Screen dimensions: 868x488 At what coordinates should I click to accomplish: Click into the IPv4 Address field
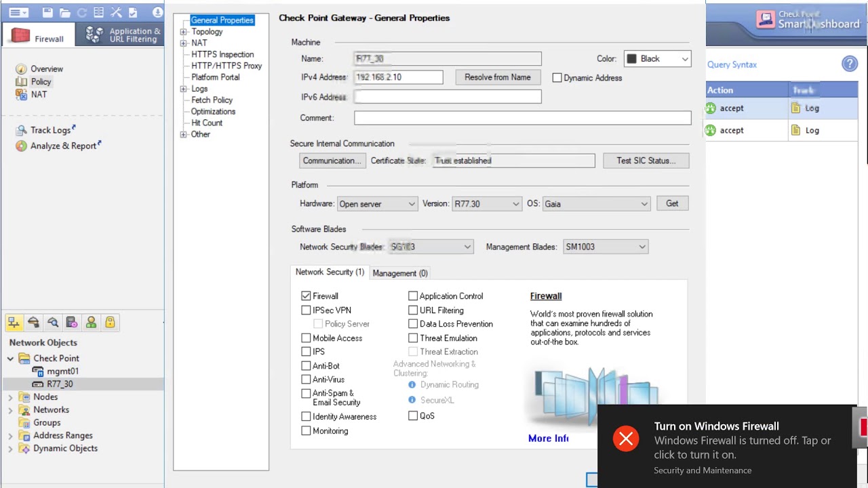click(x=398, y=77)
